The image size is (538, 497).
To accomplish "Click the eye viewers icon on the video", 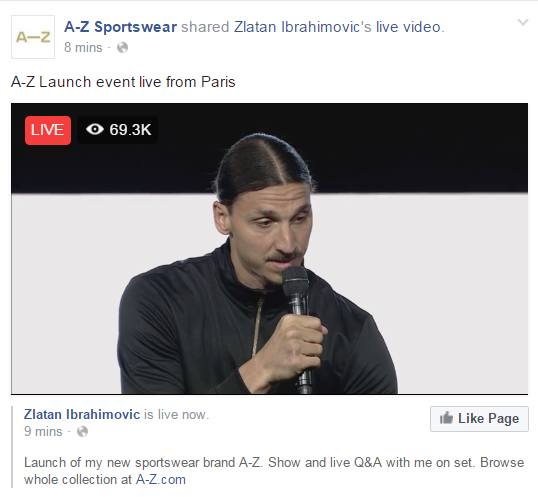I will point(95,129).
